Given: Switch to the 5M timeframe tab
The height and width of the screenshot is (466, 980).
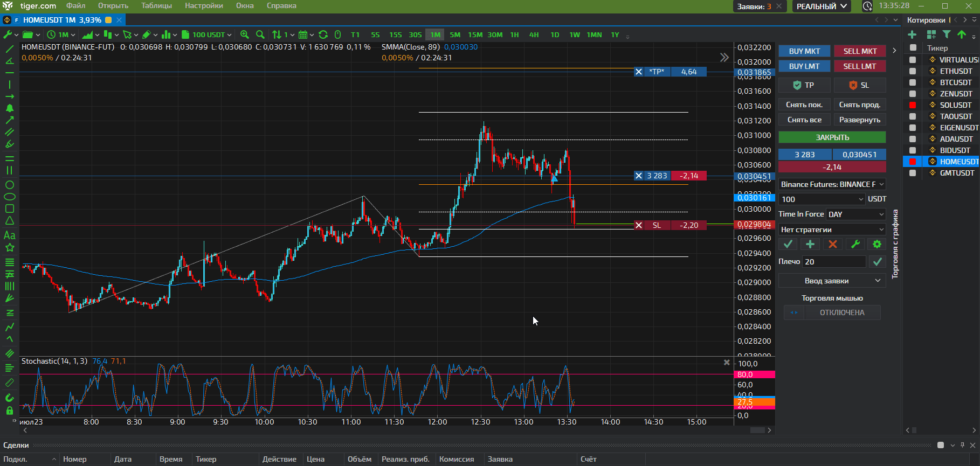Looking at the screenshot, I should point(455,34).
